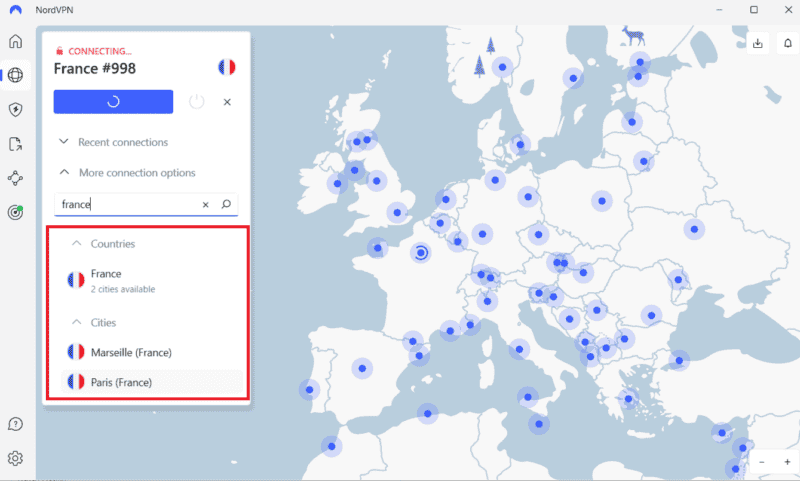
Task: Click the flag icon next to Marseille
Action: point(76,352)
